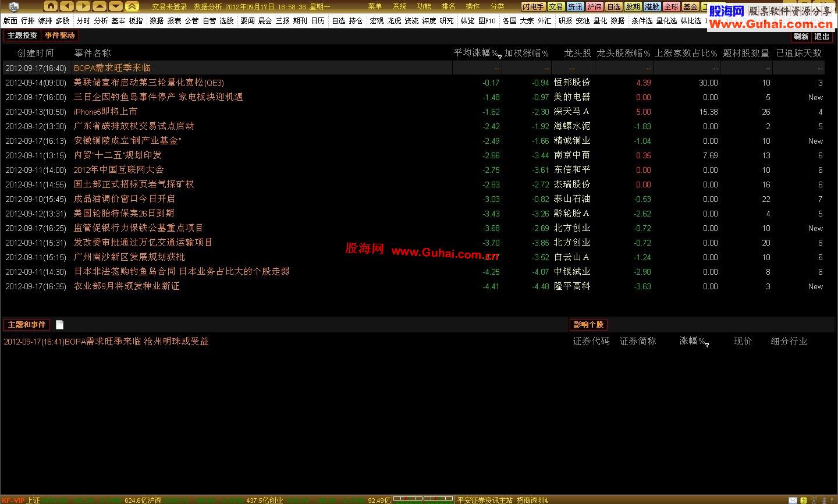Click the 全球 colored button
This screenshot has height=504, width=838.
click(671, 6)
